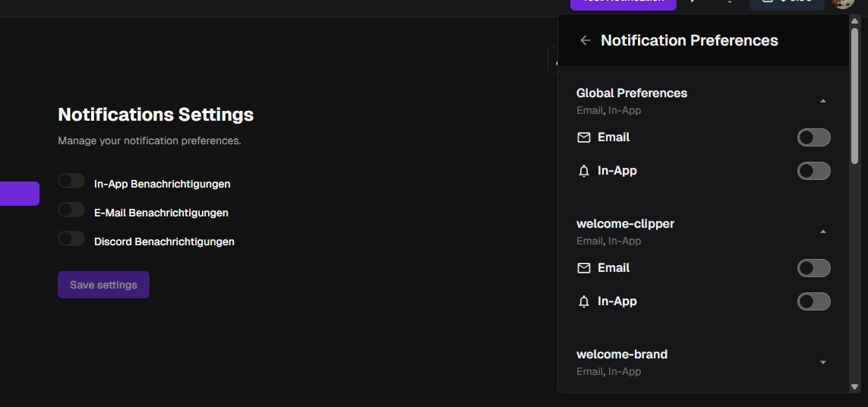The height and width of the screenshot is (407, 868).
Task: Click the Save settings button
Action: point(103,285)
